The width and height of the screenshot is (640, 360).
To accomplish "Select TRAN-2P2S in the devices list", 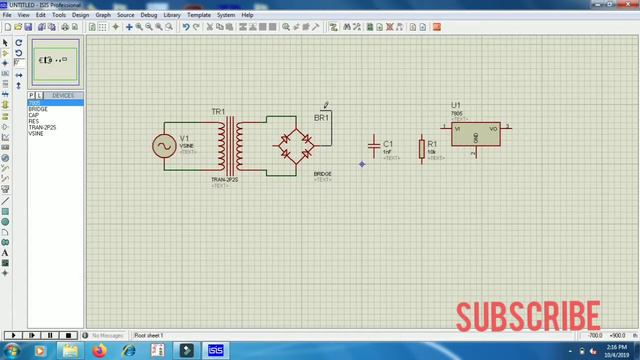I will [56, 128].
